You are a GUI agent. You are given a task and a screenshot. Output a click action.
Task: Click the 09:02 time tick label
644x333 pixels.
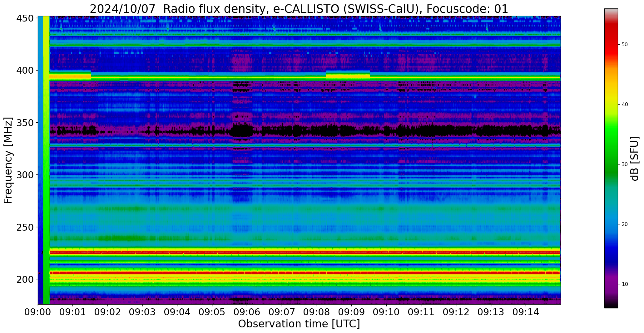108,312
